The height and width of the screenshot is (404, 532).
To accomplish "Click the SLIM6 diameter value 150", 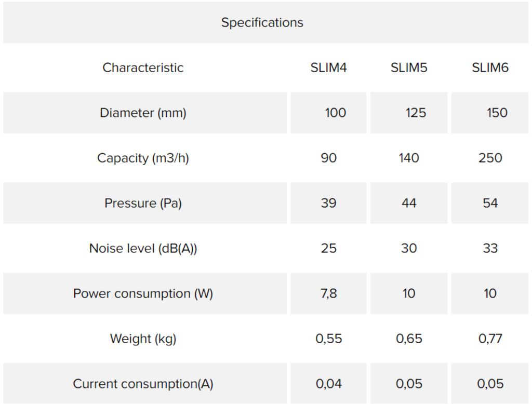I will (497, 113).
